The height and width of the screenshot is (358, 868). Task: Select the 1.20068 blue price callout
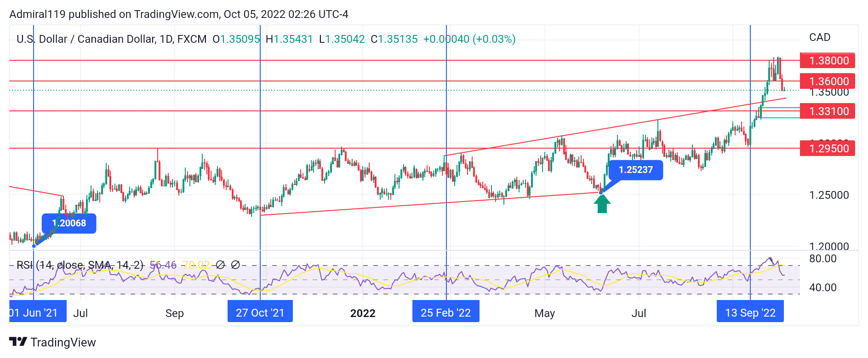tap(69, 223)
